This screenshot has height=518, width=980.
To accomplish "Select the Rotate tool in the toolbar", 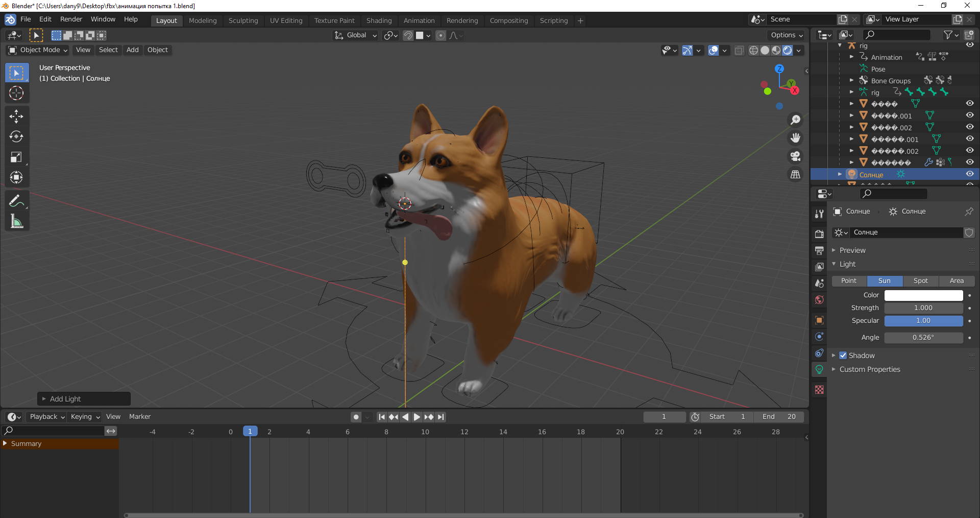I will [17, 136].
